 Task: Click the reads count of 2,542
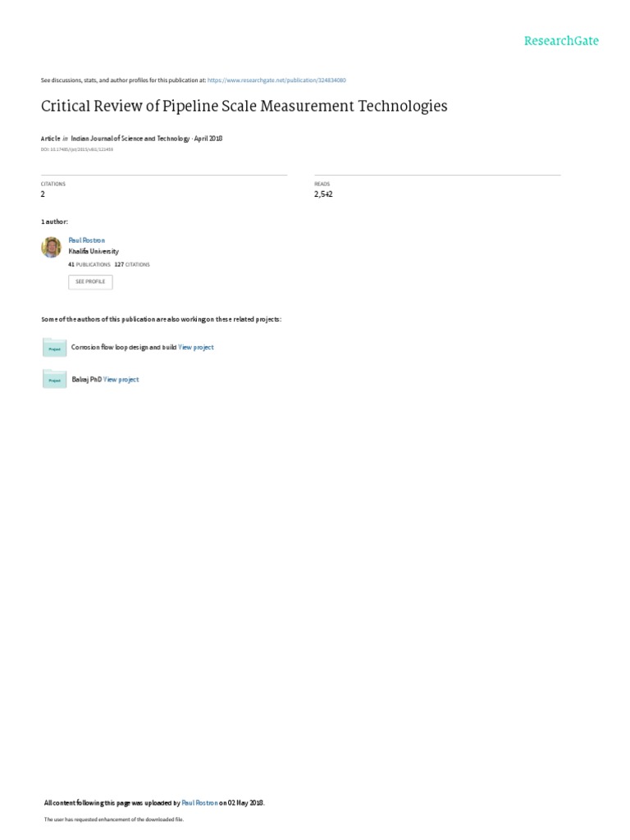click(323, 194)
